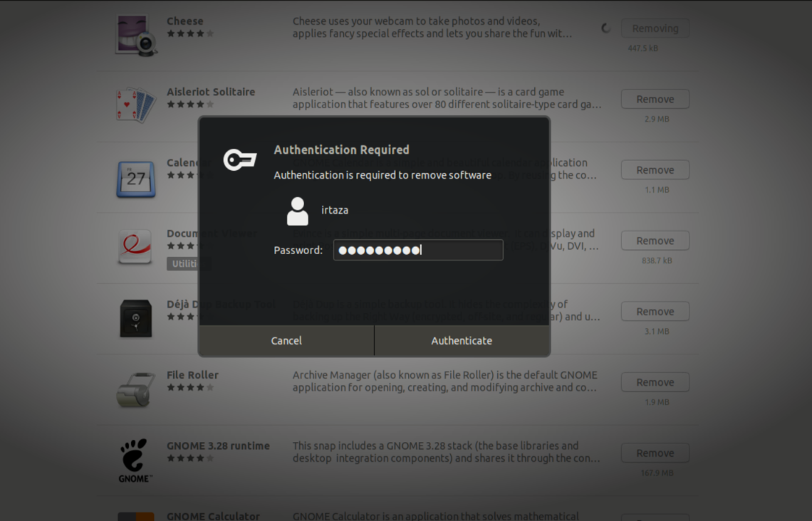The image size is (812, 521).
Task: Open the GNOME Calculator title
Action: [213, 516]
